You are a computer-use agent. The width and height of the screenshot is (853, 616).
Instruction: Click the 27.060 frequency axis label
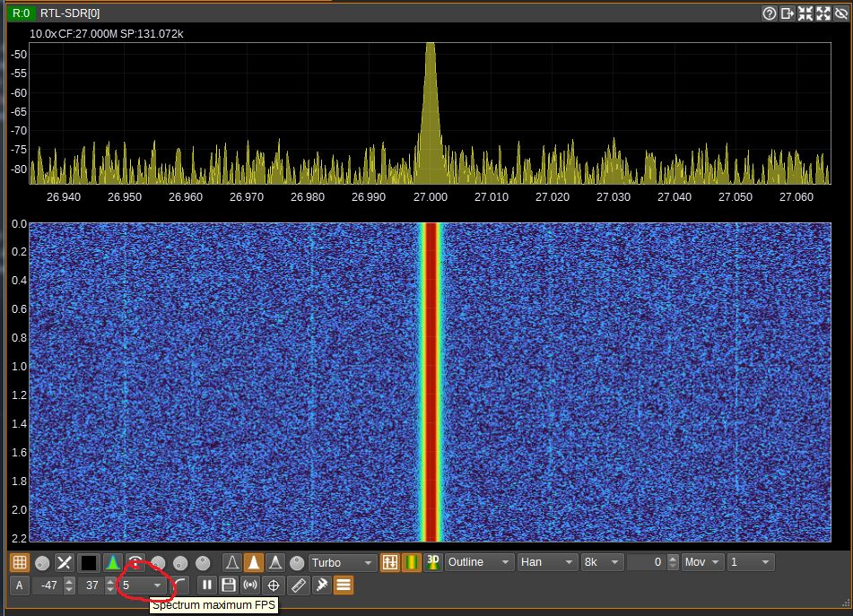[x=796, y=197]
